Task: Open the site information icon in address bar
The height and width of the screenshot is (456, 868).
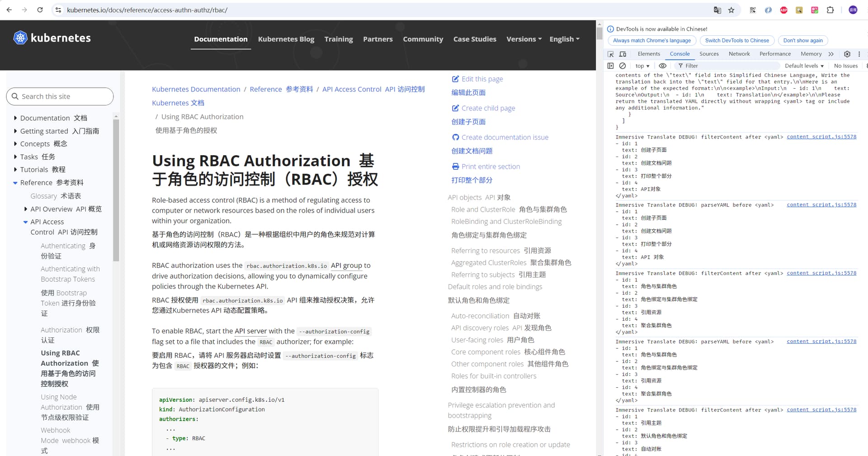Action: [x=58, y=10]
